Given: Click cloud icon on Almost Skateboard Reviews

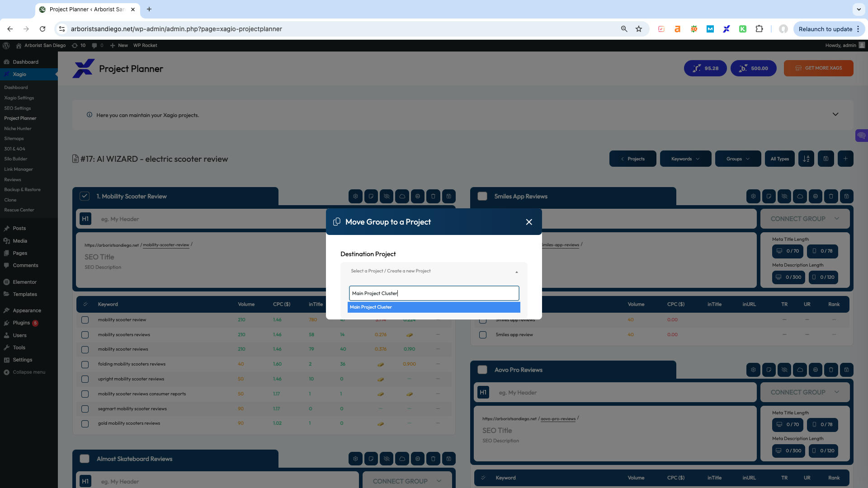Looking at the screenshot, I should pyautogui.click(x=402, y=459).
